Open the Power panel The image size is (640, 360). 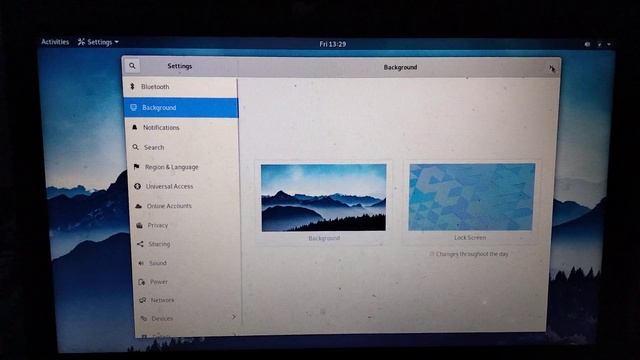188,282
